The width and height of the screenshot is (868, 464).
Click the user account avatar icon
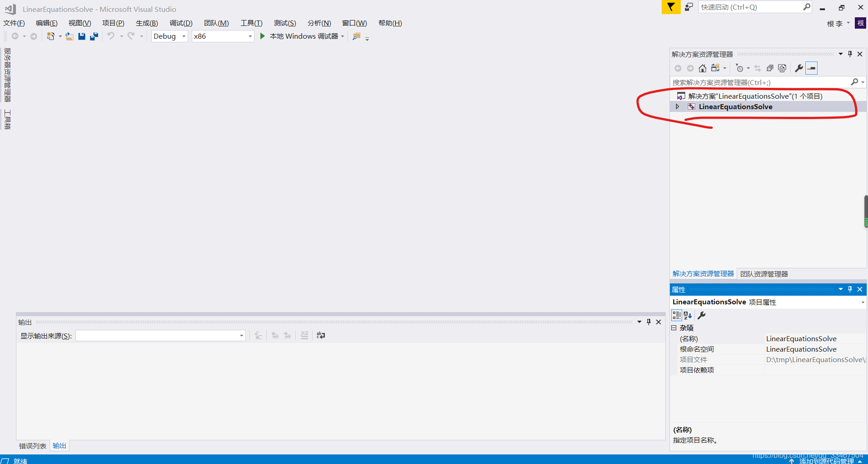(x=860, y=23)
